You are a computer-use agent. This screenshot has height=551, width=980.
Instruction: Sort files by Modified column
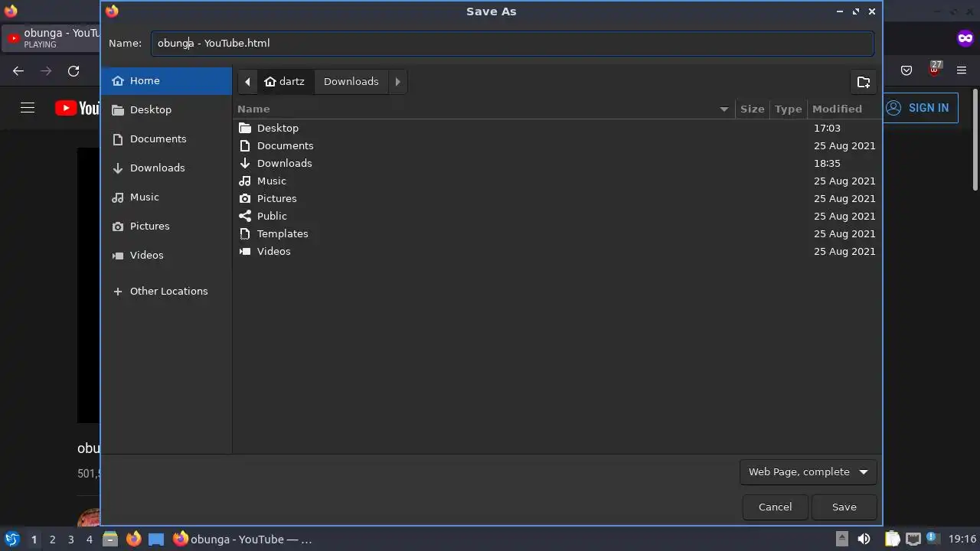[843, 109]
